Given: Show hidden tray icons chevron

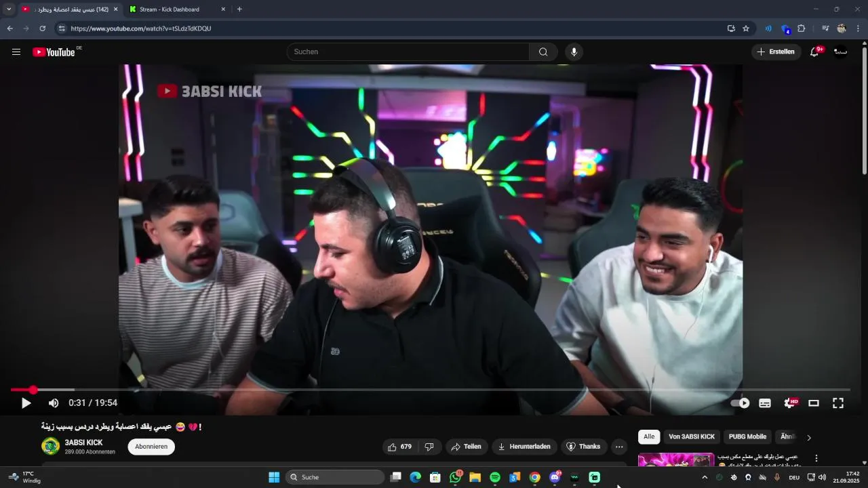Looking at the screenshot, I should point(705,477).
